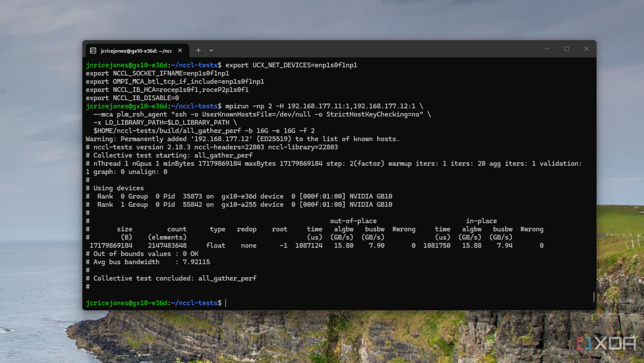Click 'Out of bounds values : 0 OK' line

pyautogui.click(x=142, y=254)
